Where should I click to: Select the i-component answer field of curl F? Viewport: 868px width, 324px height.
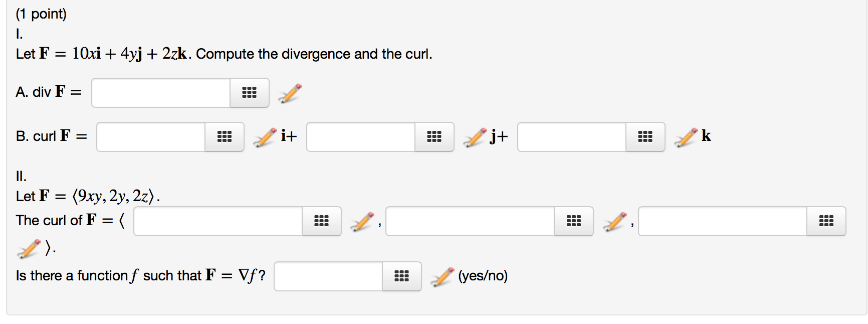coord(150,136)
